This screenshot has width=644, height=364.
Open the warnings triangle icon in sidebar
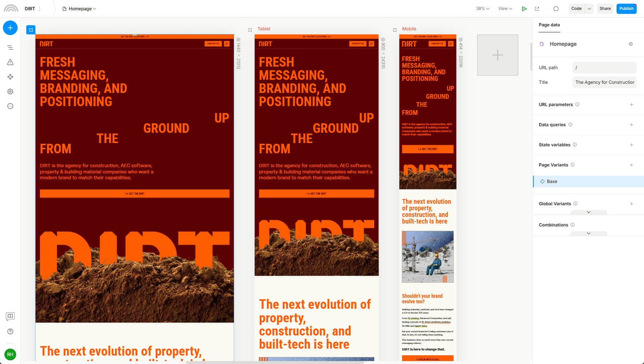(10, 62)
